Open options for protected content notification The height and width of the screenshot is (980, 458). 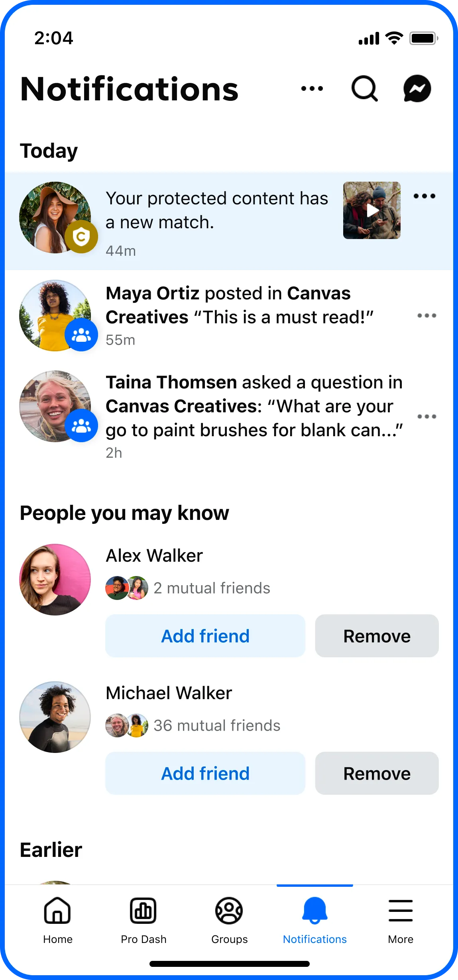(424, 196)
